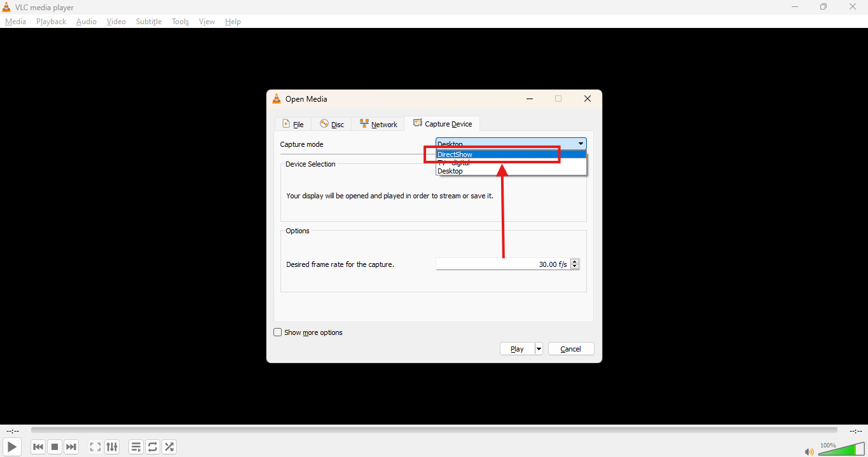Click the Play button in the bottom player controls
Viewport: 868px width, 457px height.
point(12,447)
